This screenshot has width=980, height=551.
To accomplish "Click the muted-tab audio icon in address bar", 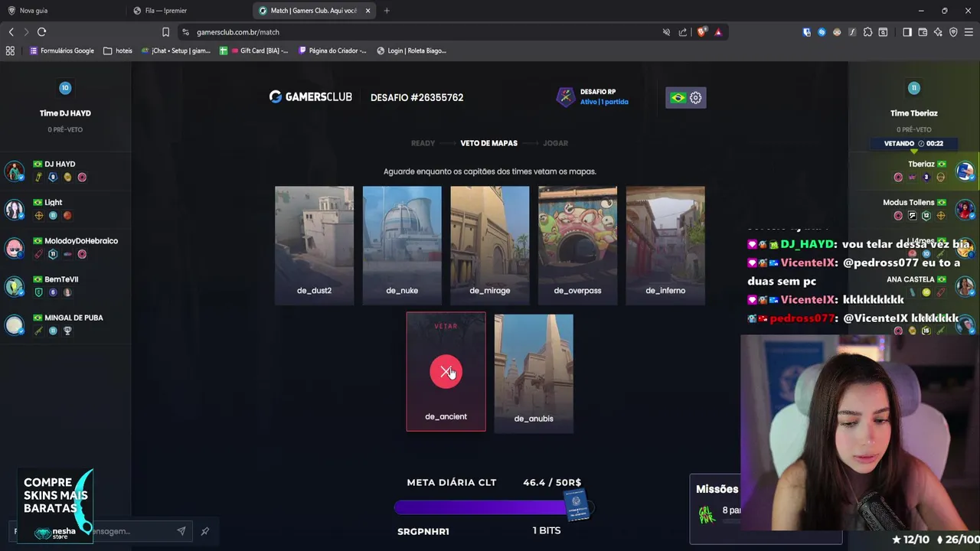I will click(666, 32).
